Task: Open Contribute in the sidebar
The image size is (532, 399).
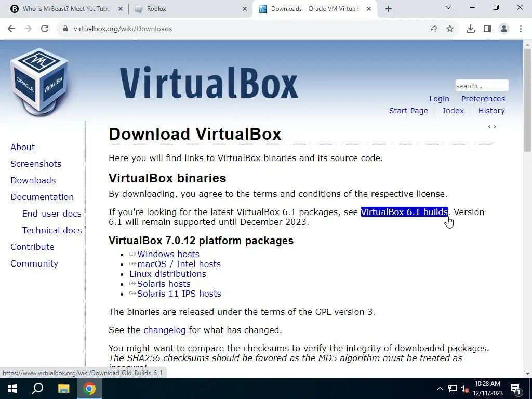Action: tap(32, 247)
